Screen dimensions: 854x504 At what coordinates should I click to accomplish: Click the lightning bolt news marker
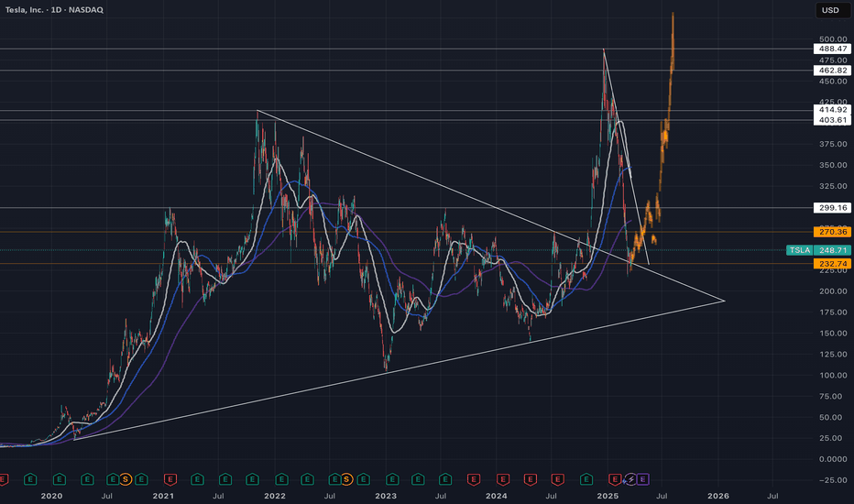(x=630, y=479)
